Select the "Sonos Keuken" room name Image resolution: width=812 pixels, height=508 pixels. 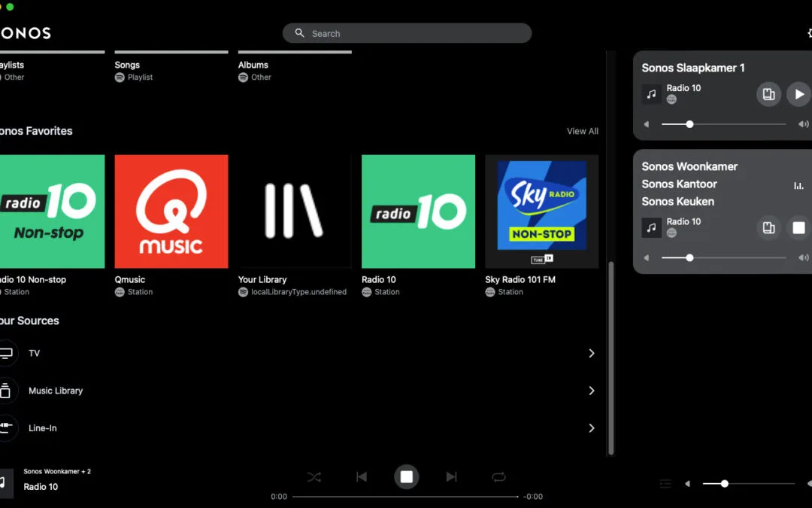tap(678, 202)
